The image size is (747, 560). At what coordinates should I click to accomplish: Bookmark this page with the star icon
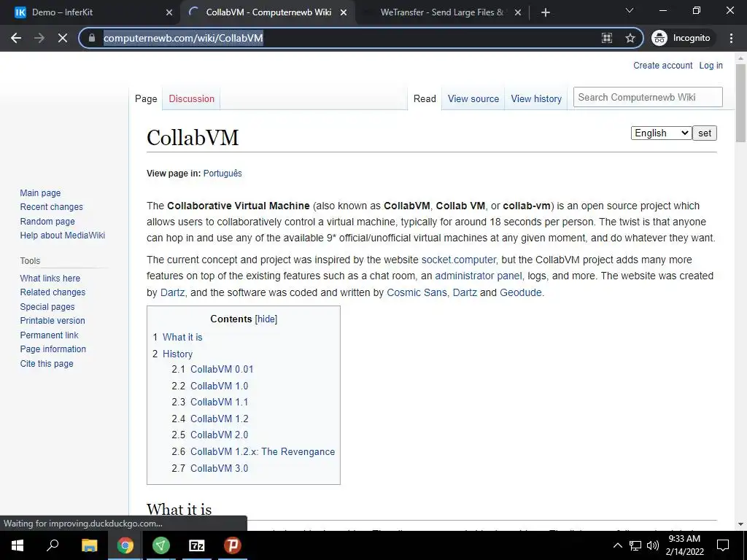click(630, 38)
